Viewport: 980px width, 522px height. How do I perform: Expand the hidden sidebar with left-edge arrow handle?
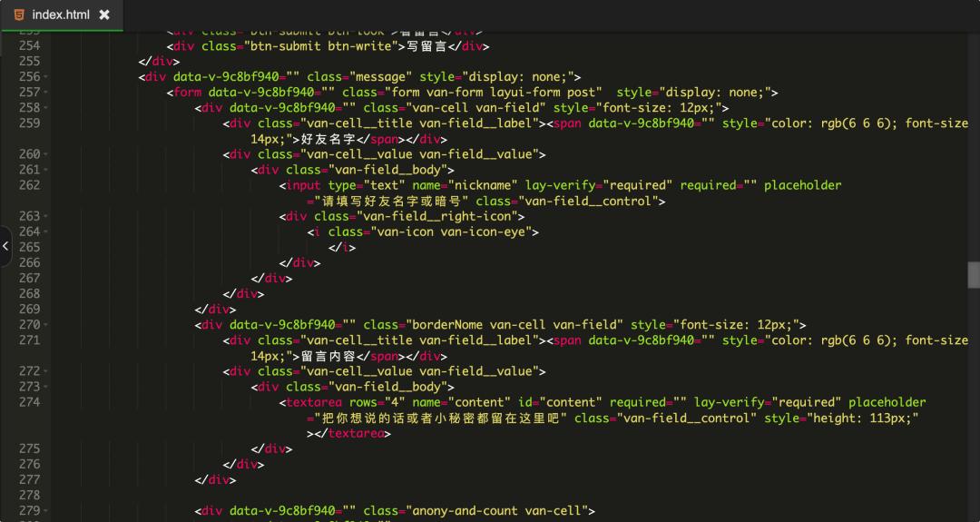(5, 246)
